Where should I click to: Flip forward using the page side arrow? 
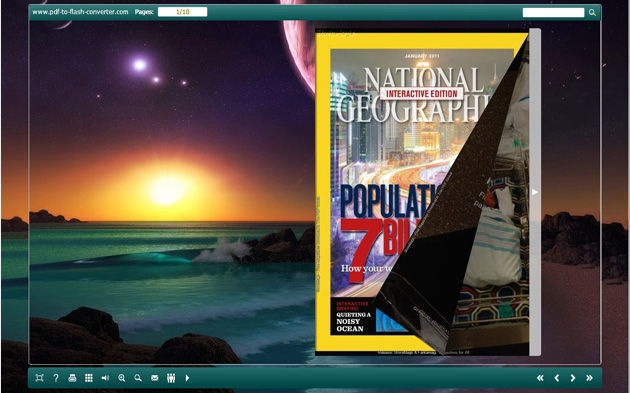click(535, 192)
